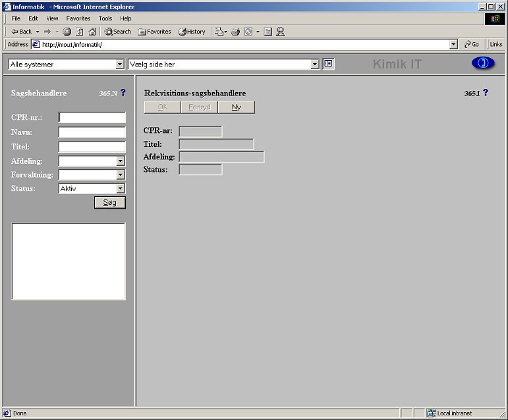Click the Windows logo throbber
Image resolution: width=508 pixels, height=420 pixels.
495,19
